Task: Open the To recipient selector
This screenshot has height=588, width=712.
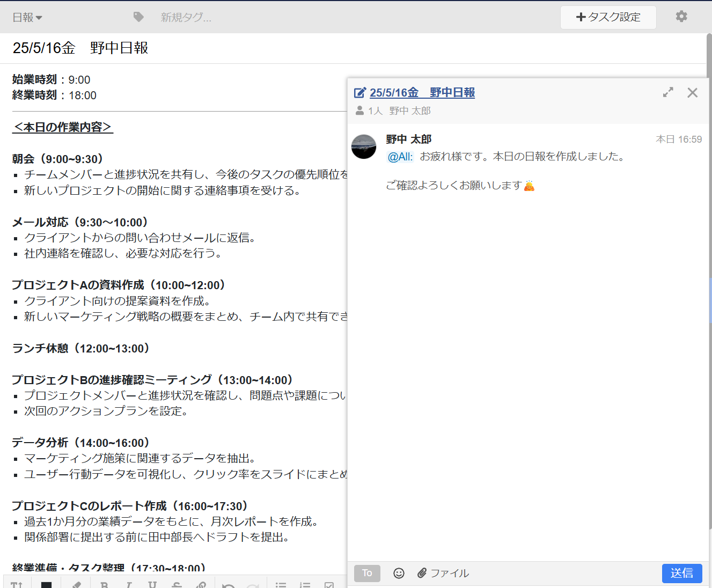Action: [366, 573]
